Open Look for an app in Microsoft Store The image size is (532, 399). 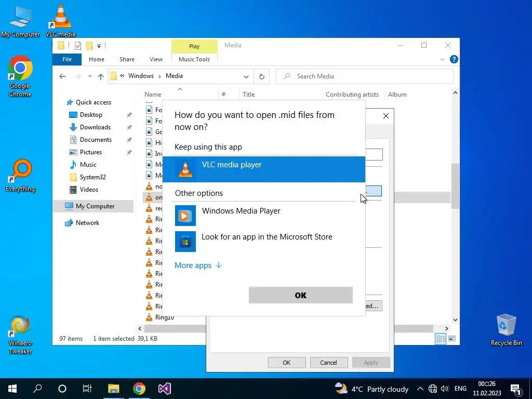pyautogui.click(x=263, y=241)
